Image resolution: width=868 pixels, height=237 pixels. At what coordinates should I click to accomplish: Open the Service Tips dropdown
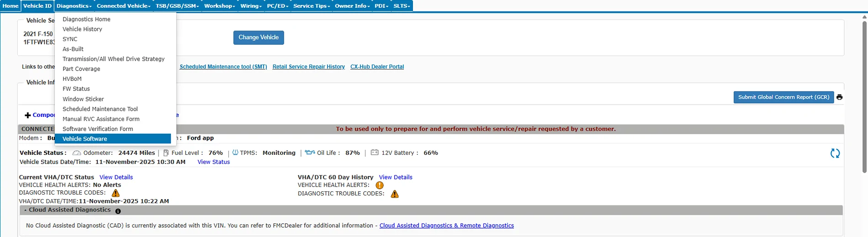pyautogui.click(x=311, y=6)
